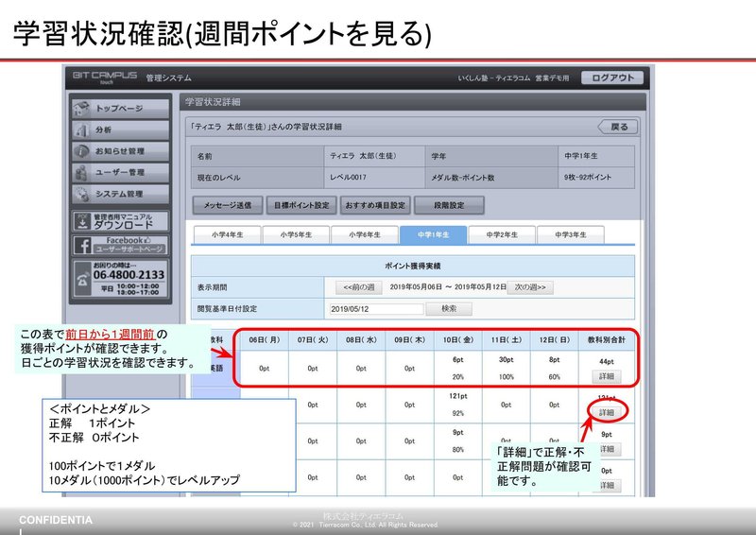Screen dimensions: 756x535
Task: Click the people icon beside ユーザー管理
Action: 81,172
